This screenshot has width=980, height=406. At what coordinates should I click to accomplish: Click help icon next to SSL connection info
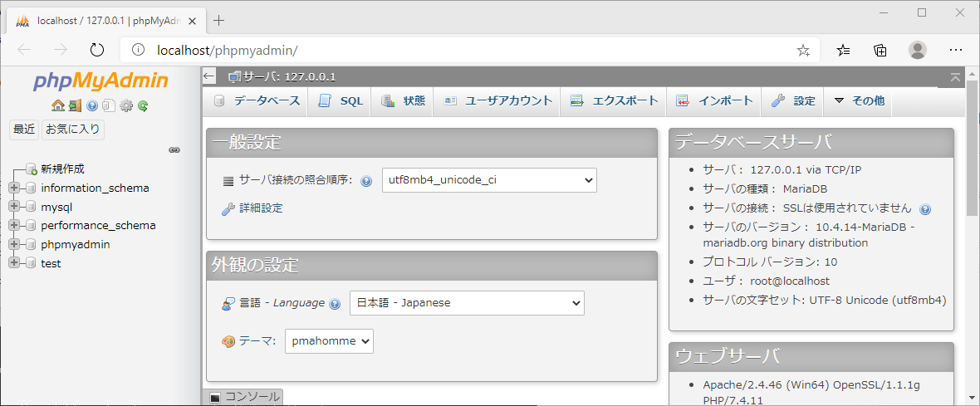[925, 209]
